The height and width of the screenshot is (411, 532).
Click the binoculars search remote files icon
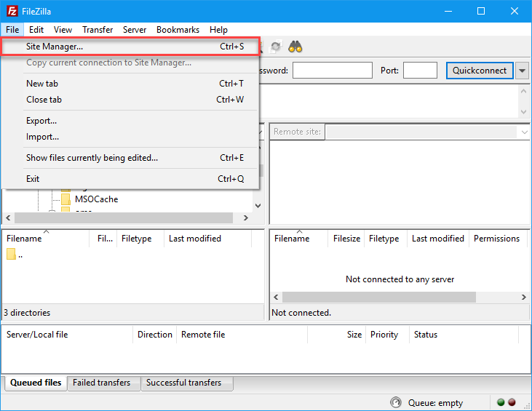tap(295, 47)
